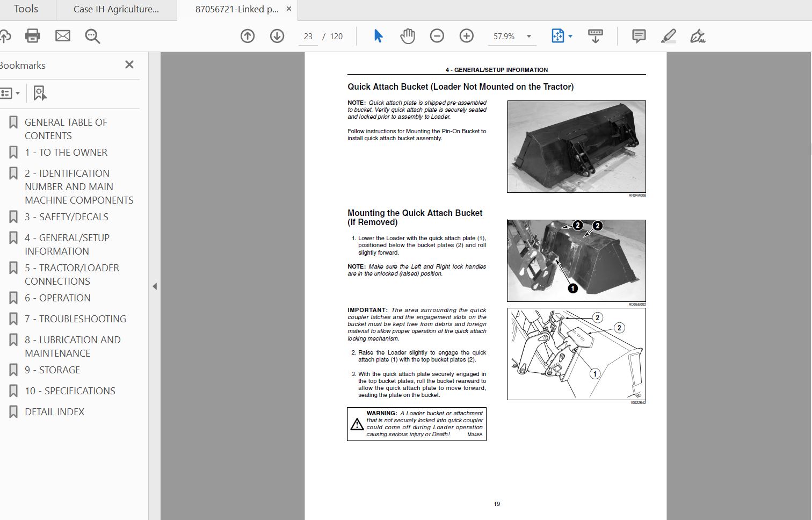Open the Comment tool

point(638,36)
